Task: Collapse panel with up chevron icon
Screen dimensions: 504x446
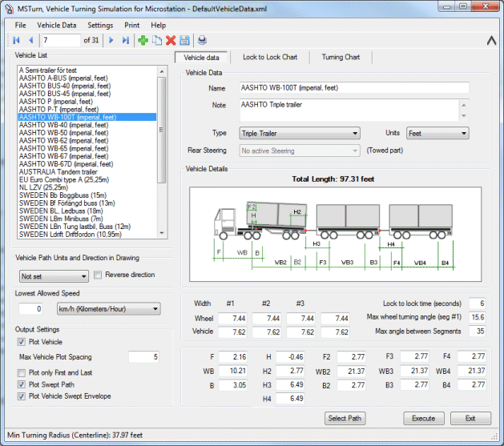Action: pos(491,41)
